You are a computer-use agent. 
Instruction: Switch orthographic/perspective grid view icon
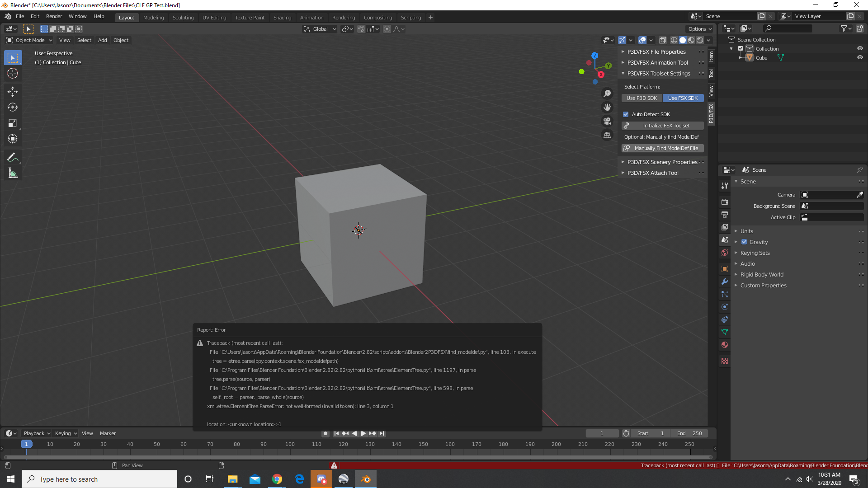point(607,135)
